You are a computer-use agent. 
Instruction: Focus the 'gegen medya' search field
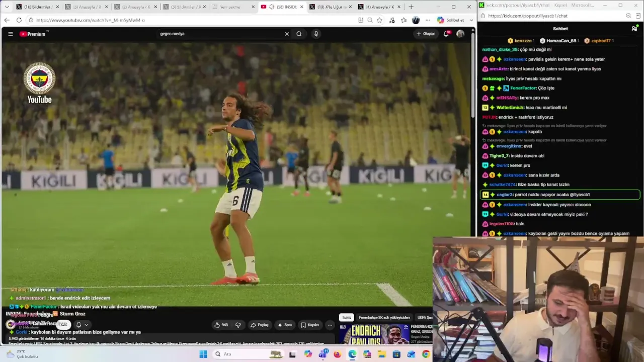(x=221, y=34)
